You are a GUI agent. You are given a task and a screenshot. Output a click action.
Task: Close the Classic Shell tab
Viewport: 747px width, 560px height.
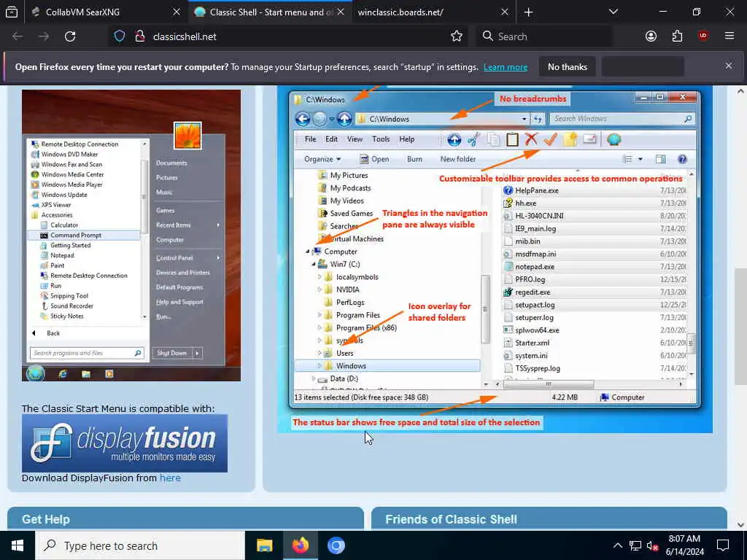[x=341, y=12]
